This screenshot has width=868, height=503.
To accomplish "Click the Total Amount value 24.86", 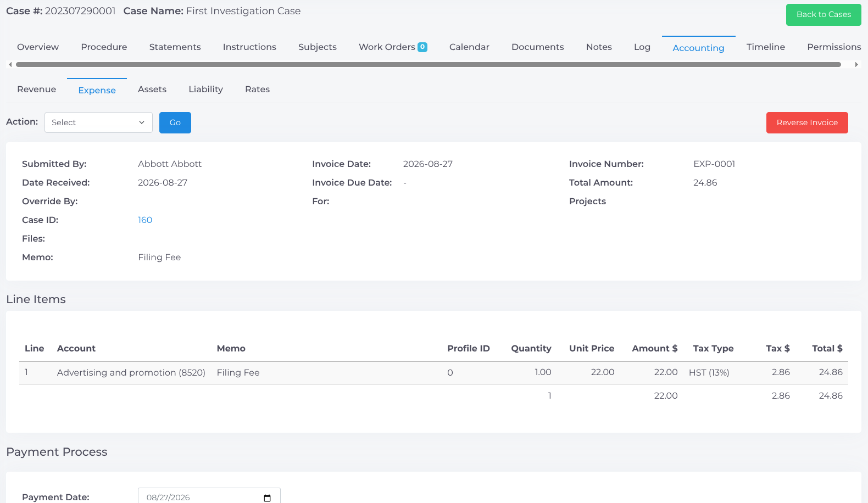I will pos(705,182).
